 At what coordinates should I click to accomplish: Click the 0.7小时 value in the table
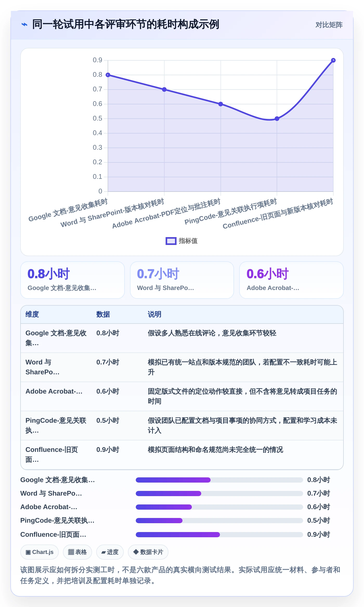tap(108, 362)
